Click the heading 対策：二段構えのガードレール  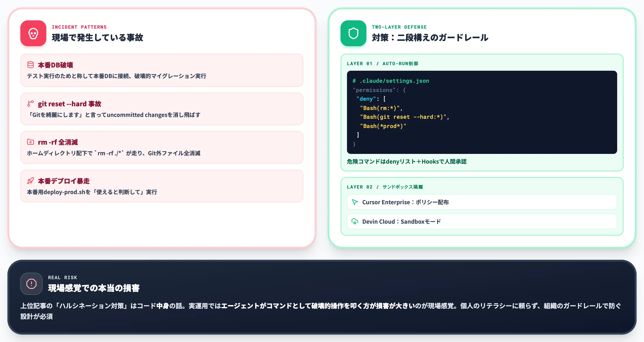pyautogui.click(x=430, y=38)
